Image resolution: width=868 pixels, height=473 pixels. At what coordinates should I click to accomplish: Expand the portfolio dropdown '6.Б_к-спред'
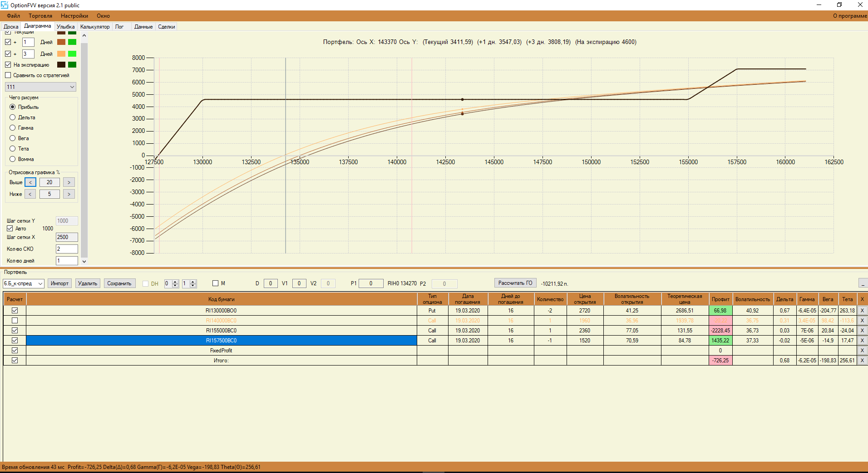pos(23,283)
